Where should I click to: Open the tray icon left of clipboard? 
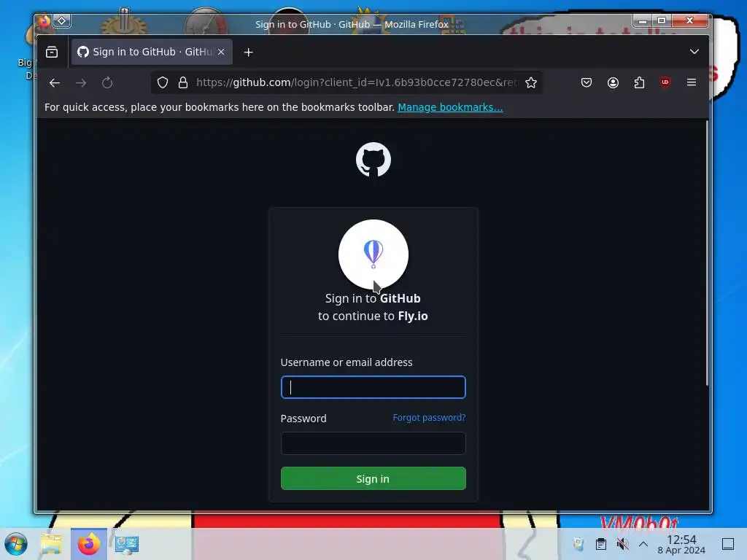578,544
